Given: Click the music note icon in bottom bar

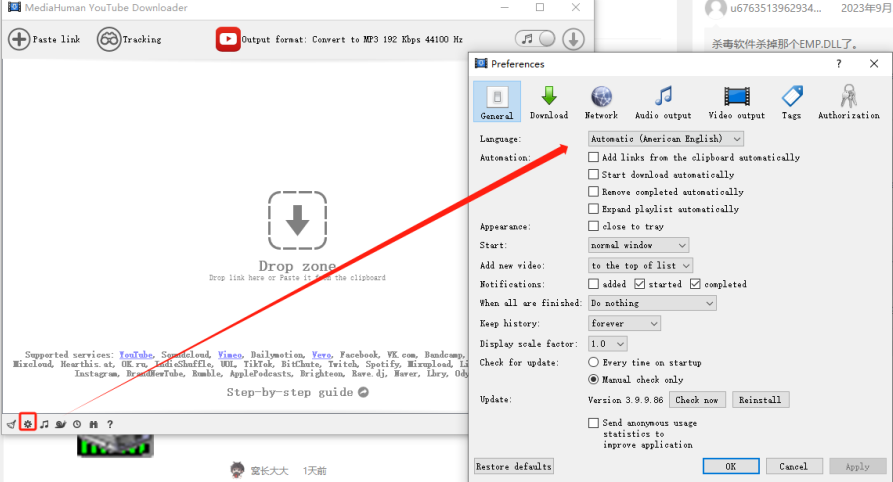Looking at the screenshot, I should click(44, 424).
